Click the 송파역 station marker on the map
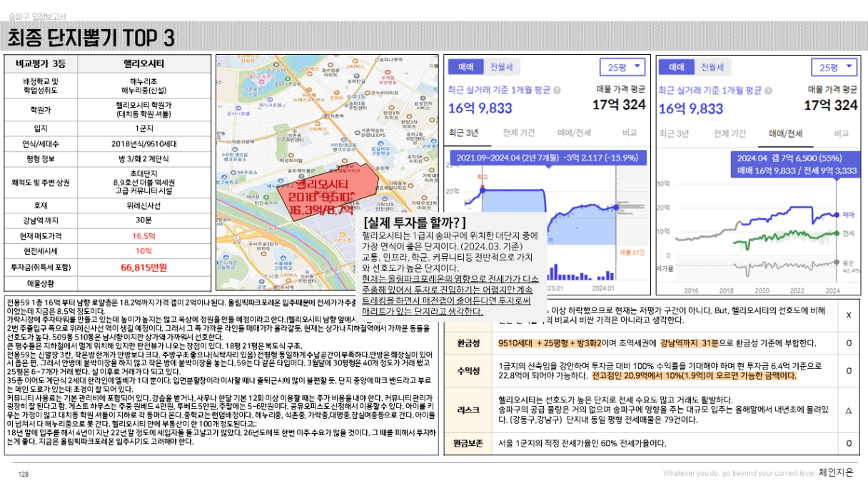 click(373, 168)
